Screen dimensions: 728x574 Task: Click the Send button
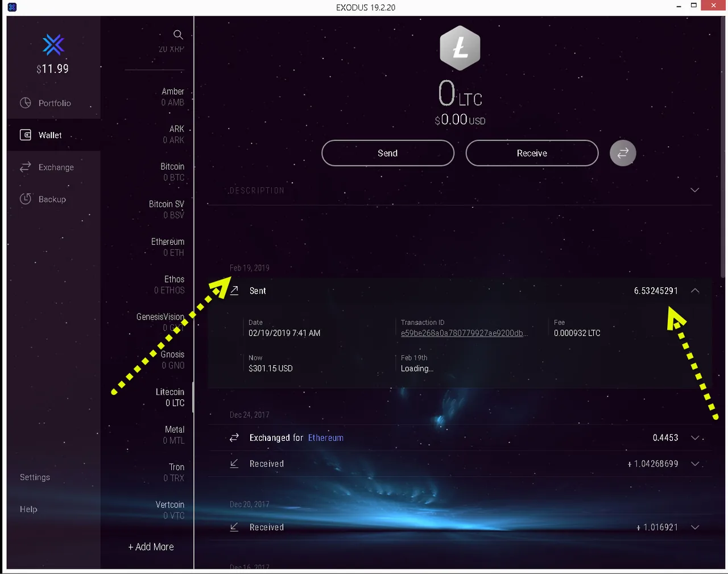click(388, 153)
